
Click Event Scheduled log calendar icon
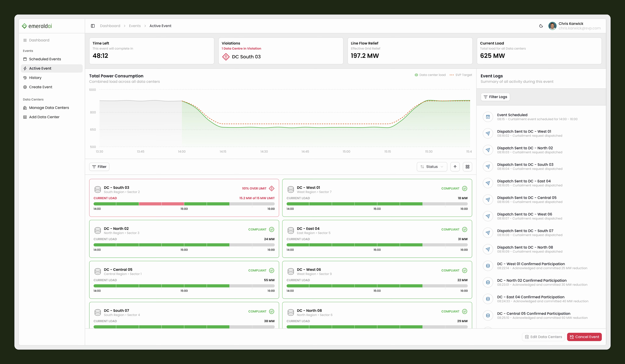click(488, 117)
